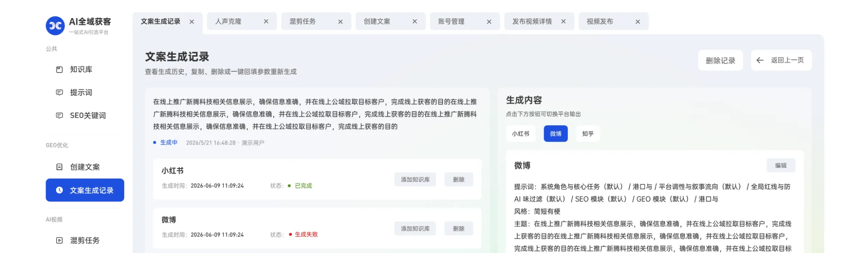The height and width of the screenshot is (253, 868).
Task: Open 混剪任务 in the sidebar
Action: click(x=85, y=240)
